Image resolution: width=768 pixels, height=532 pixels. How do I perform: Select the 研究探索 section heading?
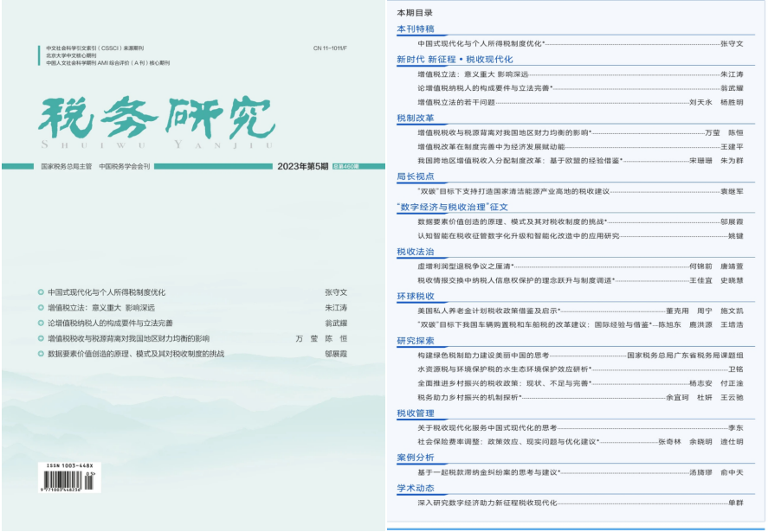click(415, 341)
